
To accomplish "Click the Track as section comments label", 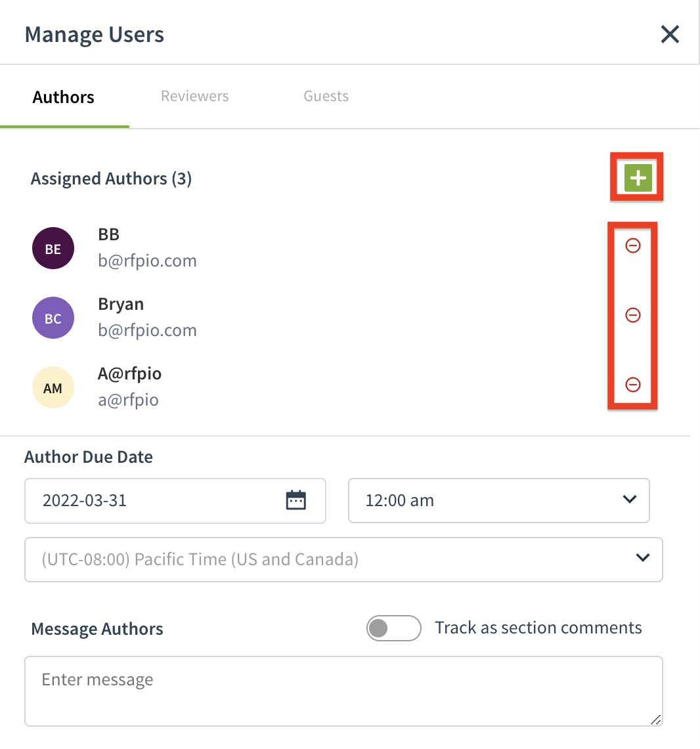I will coord(538,628).
